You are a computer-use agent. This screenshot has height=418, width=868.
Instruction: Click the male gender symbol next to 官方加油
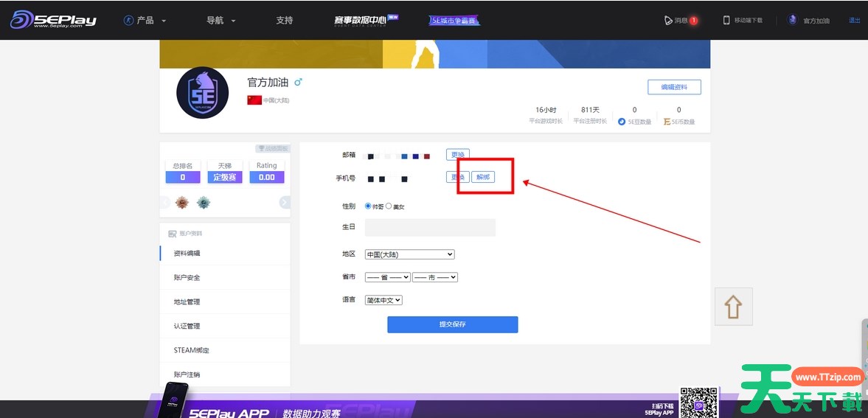(x=299, y=82)
